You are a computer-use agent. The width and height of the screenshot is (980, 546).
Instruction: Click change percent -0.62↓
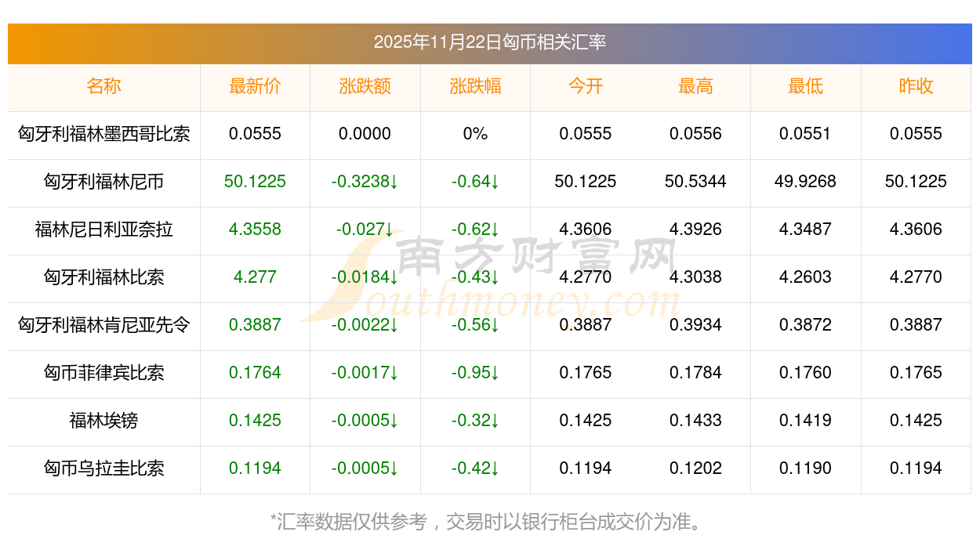click(x=475, y=230)
